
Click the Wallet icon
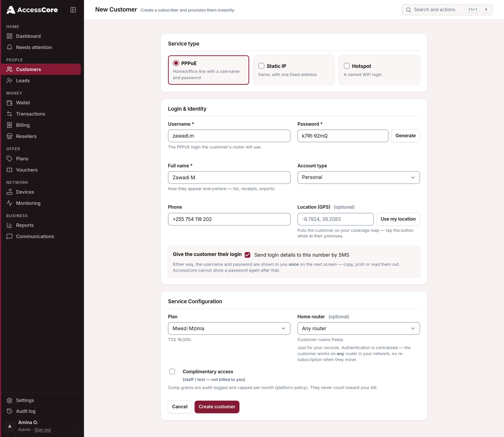click(9, 103)
